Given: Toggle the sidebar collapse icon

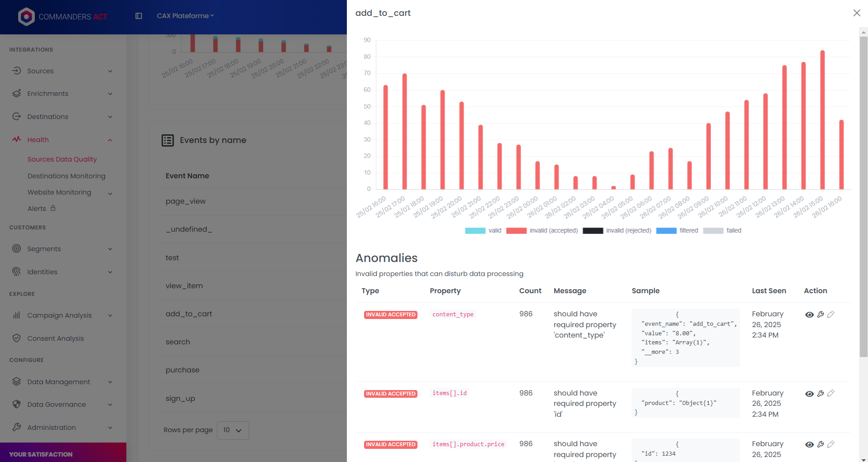Looking at the screenshot, I should click(x=139, y=16).
